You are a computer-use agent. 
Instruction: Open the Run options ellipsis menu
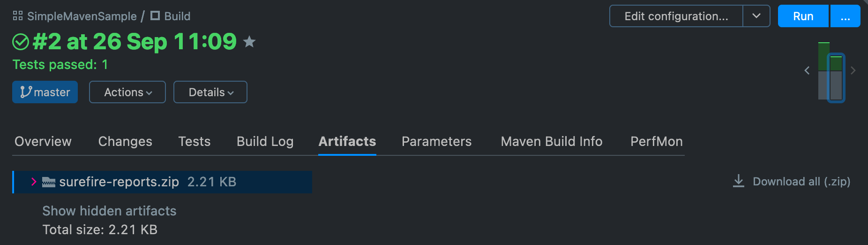pos(846,16)
